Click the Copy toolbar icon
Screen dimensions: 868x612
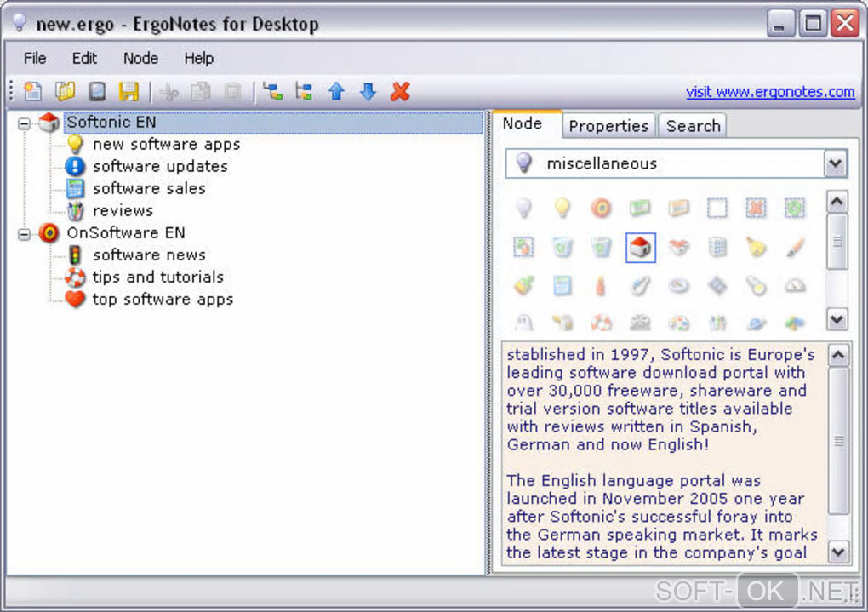[200, 92]
